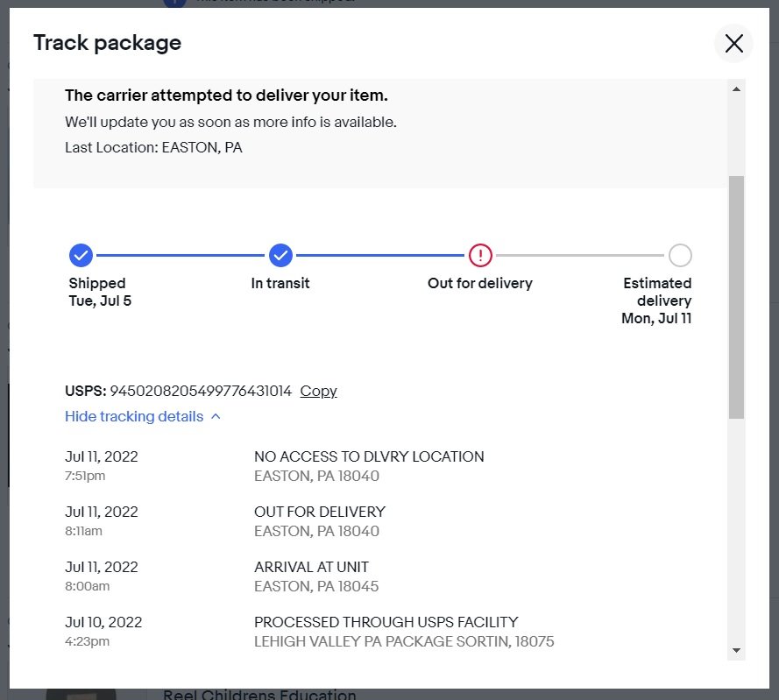Select the PROCESSED THROUGH USPS FACILITY event
This screenshot has width=779, height=700.
[386, 622]
